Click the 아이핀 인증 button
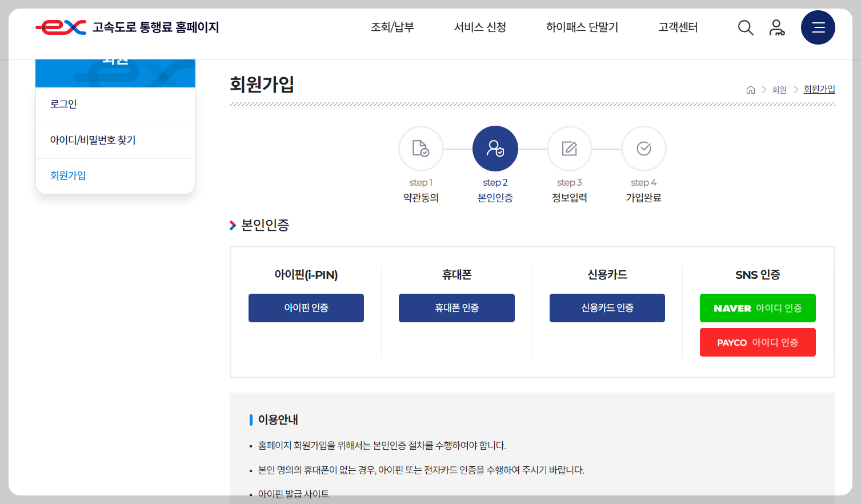The height and width of the screenshot is (504, 861). [306, 307]
